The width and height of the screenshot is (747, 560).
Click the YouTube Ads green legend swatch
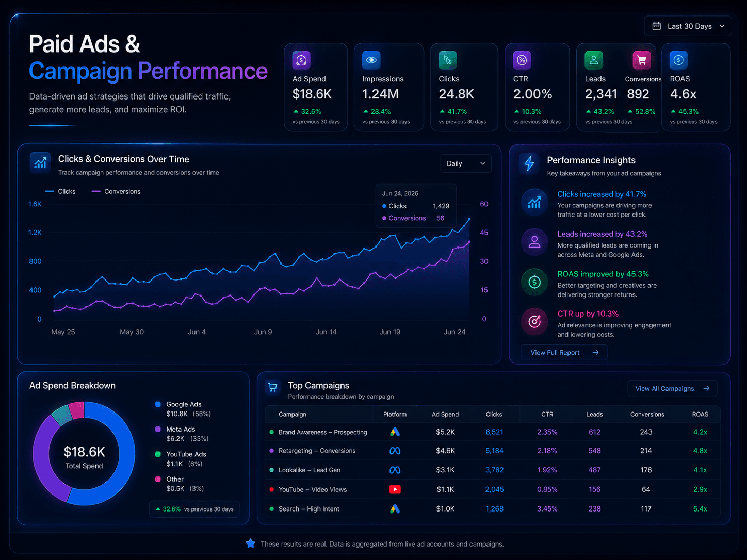pyautogui.click(x=158, y=454)
